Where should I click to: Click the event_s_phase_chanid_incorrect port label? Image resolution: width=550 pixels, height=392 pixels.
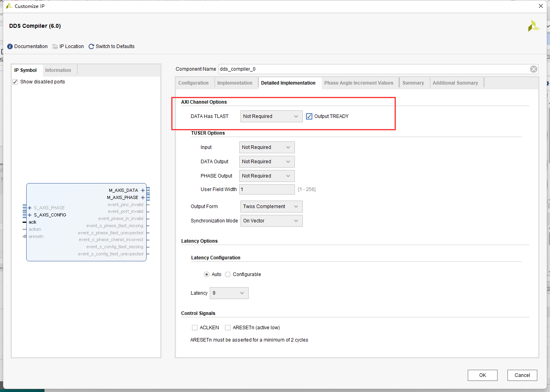pyautogui.click(x=111, y=239)
